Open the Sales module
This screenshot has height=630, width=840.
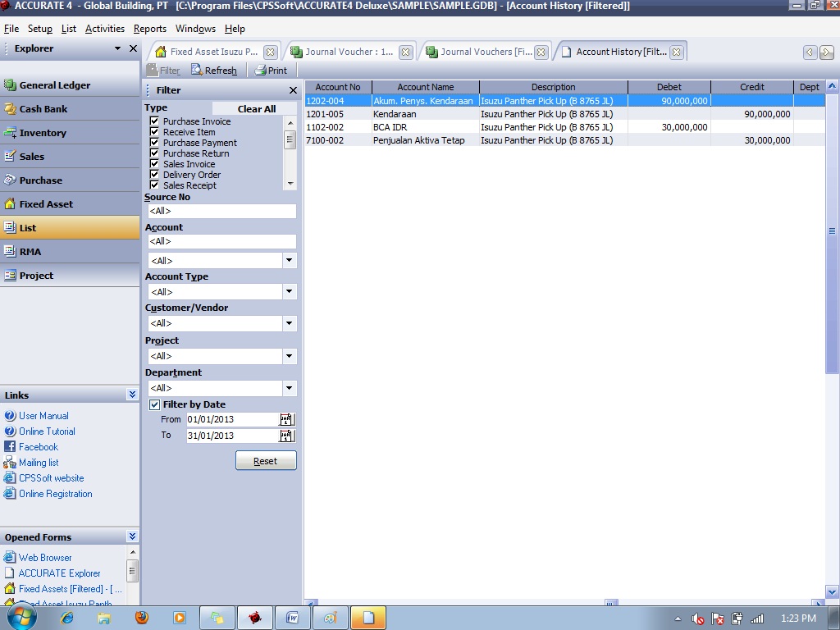tap(70, 157)
